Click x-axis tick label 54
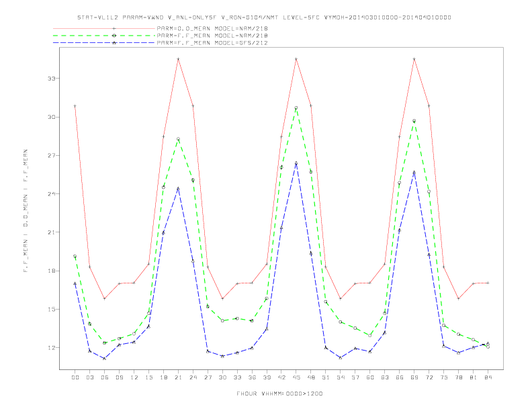 [341, 377]
